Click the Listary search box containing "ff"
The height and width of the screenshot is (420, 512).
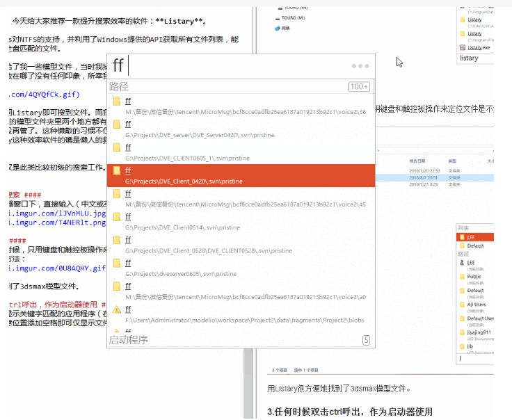pos(229,66)
